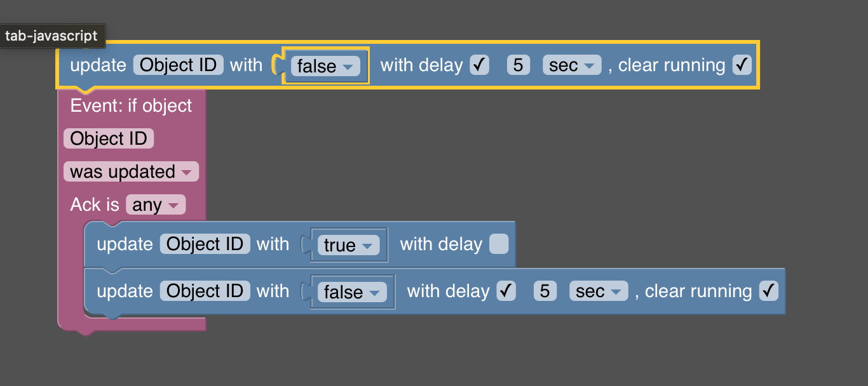Open the true value dropdown
This screenshot has height=386, width=868.
tap(348, 245)
